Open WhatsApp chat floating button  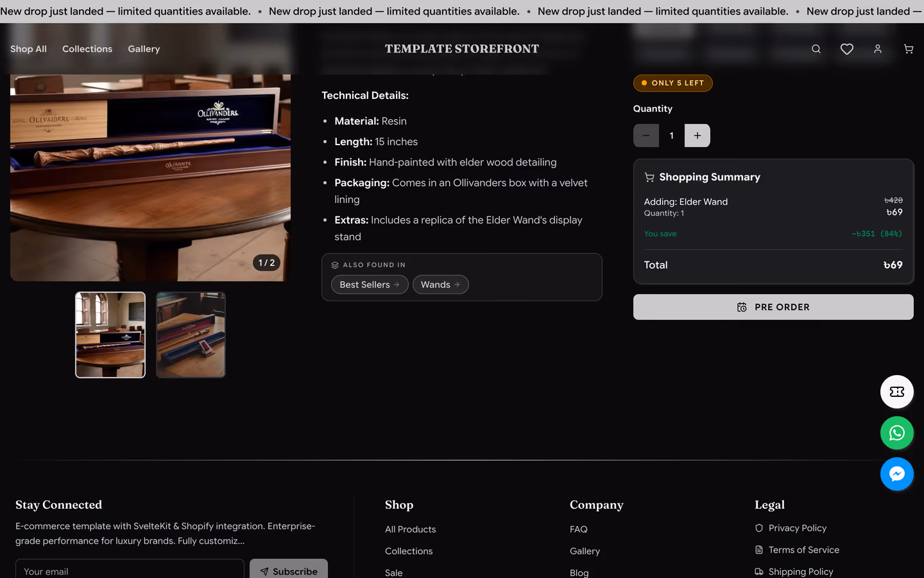click(x=897, y=433)
